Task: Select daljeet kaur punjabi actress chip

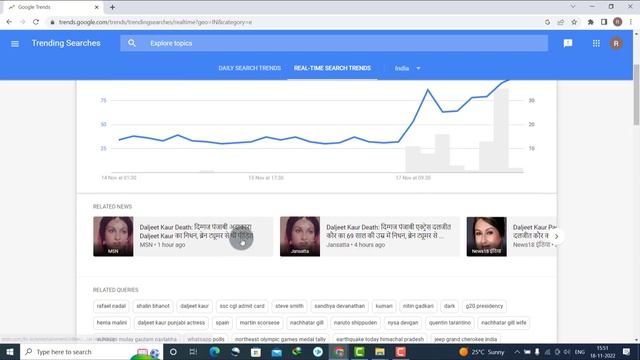Action: coord(171,323)
